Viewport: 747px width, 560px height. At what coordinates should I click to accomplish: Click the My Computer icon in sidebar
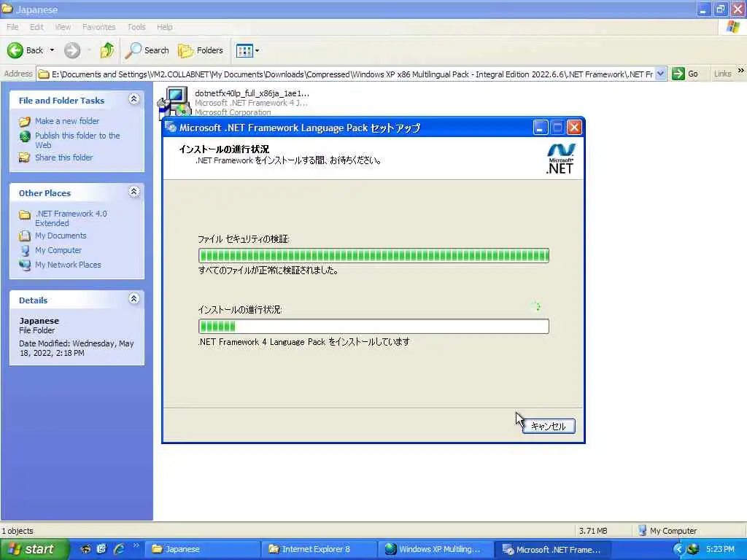[25, 251]
